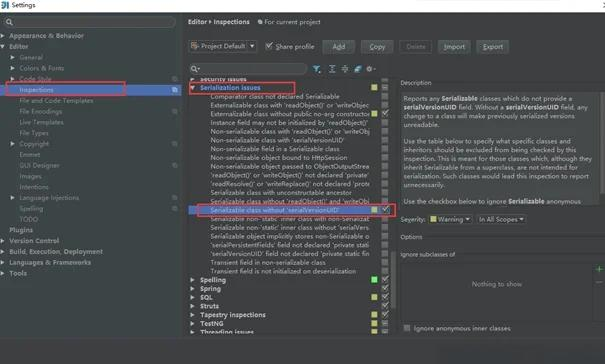The image size is (605, 364).
Task: Open the Plugins settings page
Action: [x=21, y=230]
